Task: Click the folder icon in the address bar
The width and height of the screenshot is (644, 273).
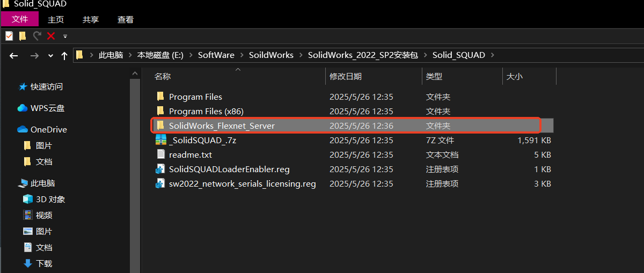Action: tap(79, 55)
